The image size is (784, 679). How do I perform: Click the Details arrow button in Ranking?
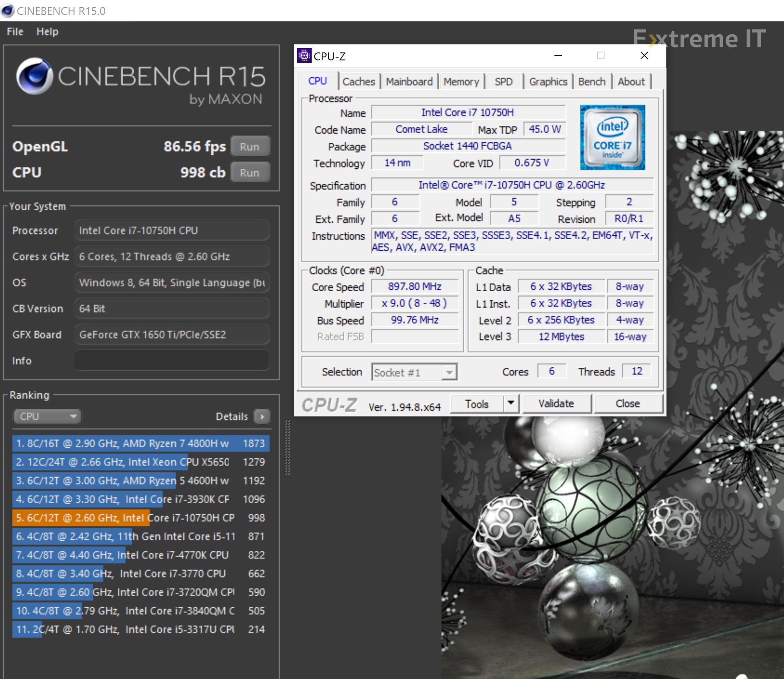[262, 416]
